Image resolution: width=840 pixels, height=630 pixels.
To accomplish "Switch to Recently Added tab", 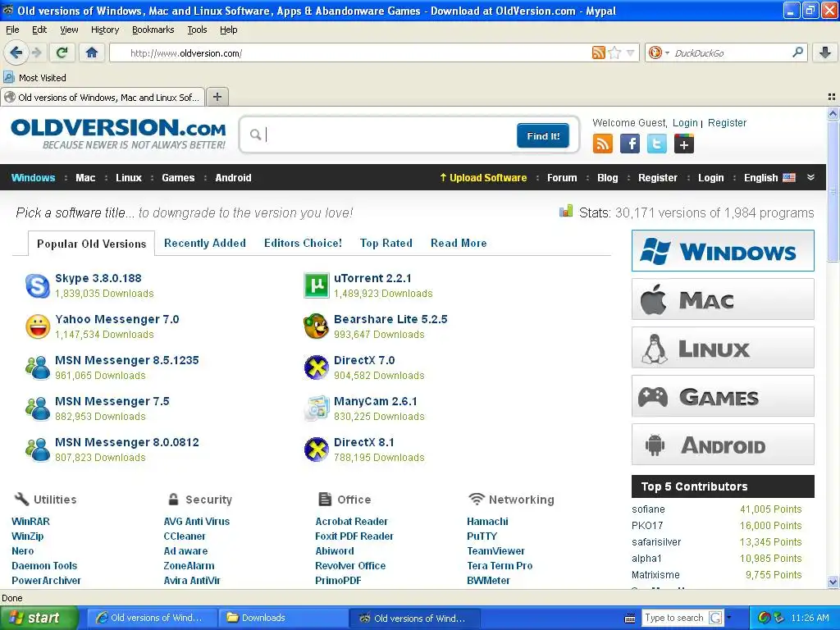I will [x=204, y=243].
